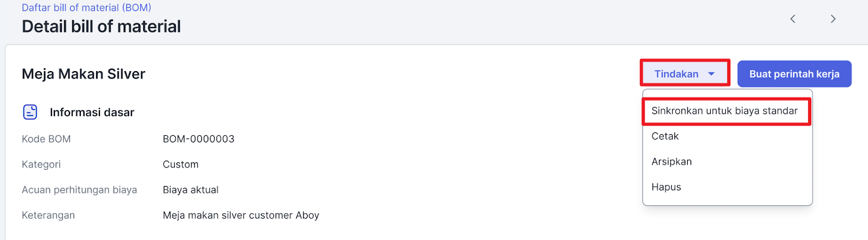Click the caret arrow beside Tindakan

click(711, 74)
